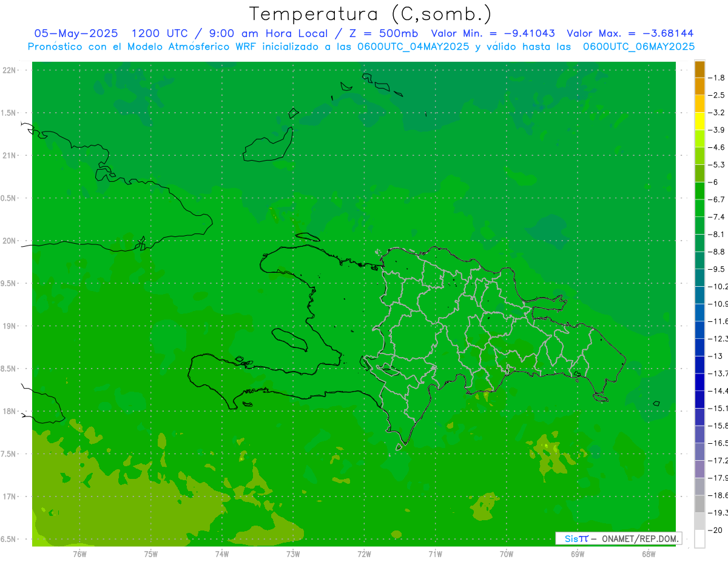Click the "-9.5" colorbar label
Screen dimensions: 728x562
716,269
